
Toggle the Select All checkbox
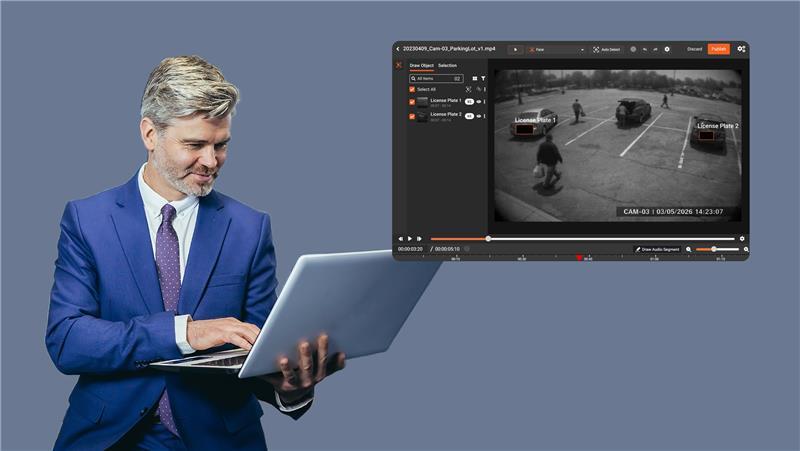point(411,89)
